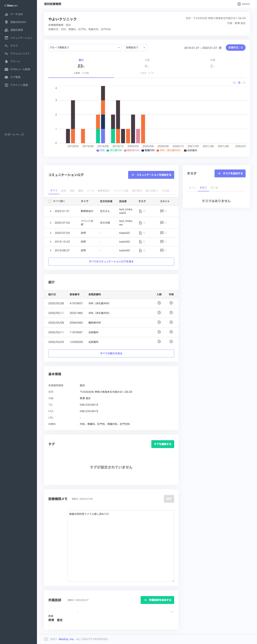Screen dimensions: 257x644
Task: Filter communication log by 訪問 tab
Action: point(64,191)
